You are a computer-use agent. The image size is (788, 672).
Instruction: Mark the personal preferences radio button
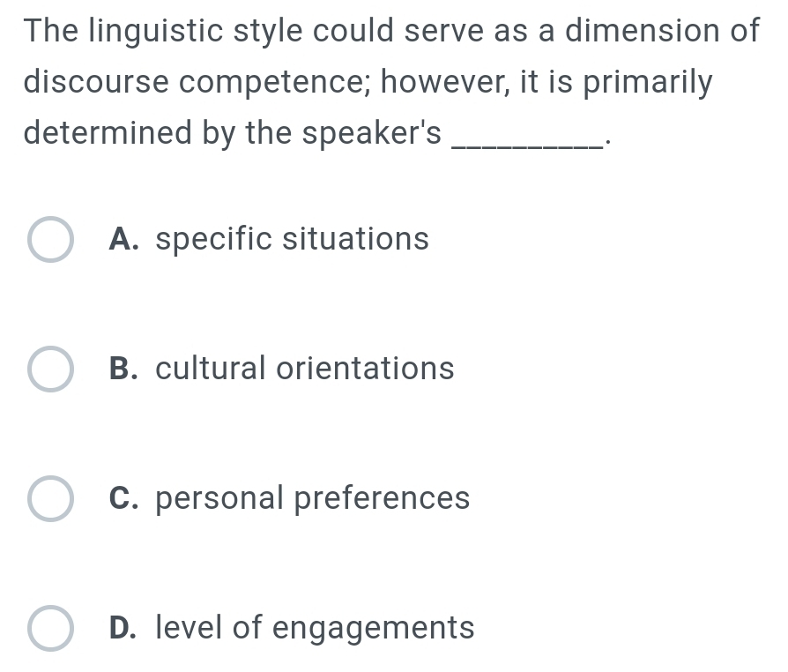tap(50, 498)
